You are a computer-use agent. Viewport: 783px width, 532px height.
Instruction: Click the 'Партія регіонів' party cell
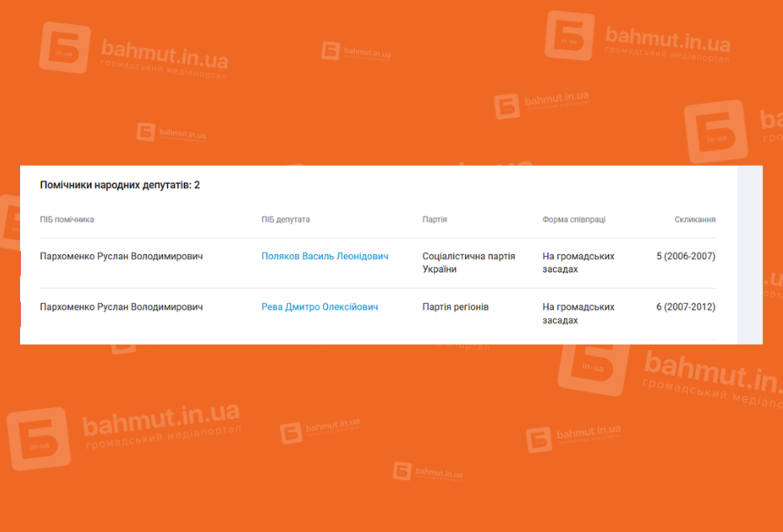455,307
